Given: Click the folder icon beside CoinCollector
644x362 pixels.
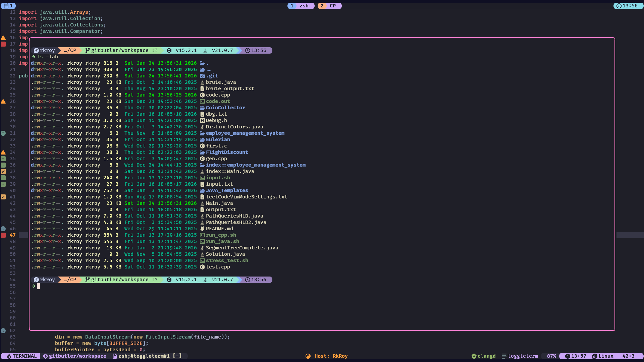Looking at the screenshot, I should (202, 108).
